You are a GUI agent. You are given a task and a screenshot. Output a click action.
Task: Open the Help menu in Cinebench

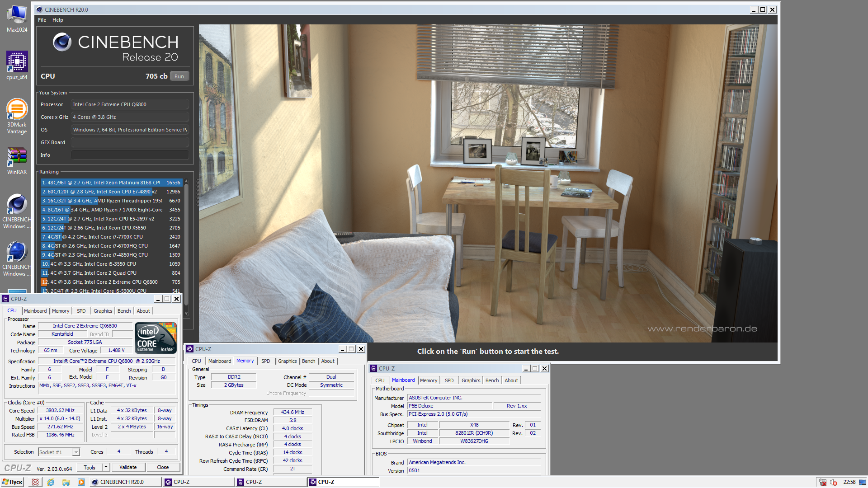(57, 20)
